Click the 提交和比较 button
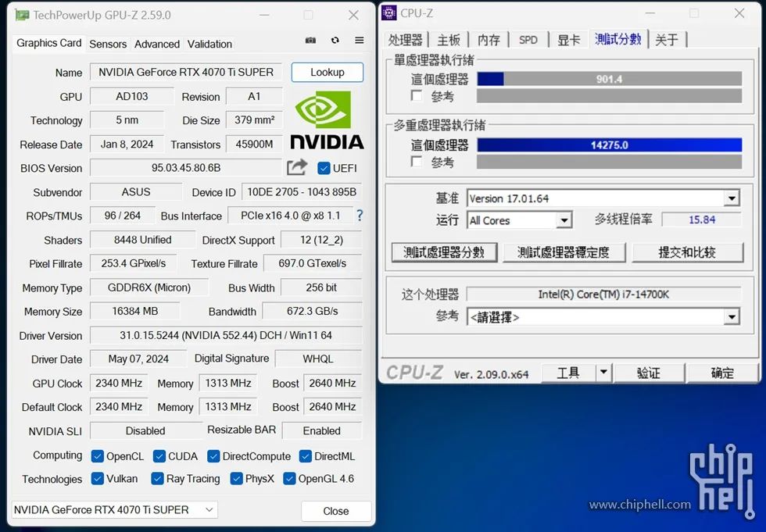This screenshot has height=532, width=766. pyautogui.click(x=687, y=252)
